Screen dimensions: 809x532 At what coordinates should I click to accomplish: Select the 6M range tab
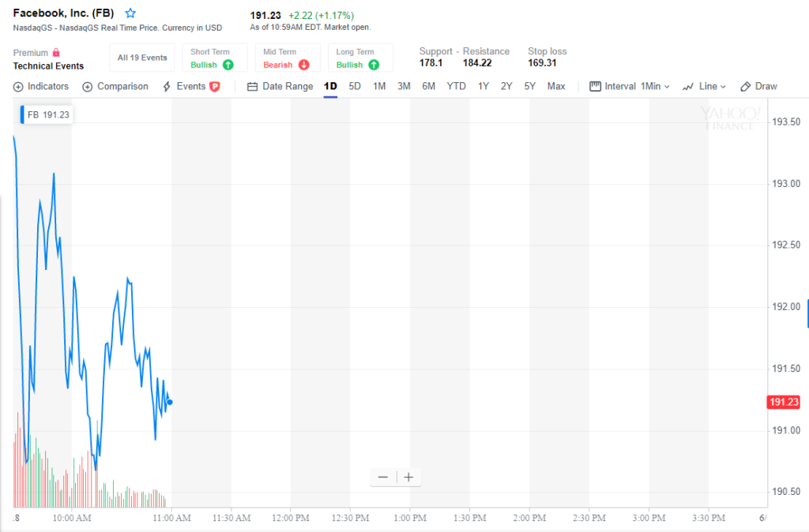(x=429, y=87)
